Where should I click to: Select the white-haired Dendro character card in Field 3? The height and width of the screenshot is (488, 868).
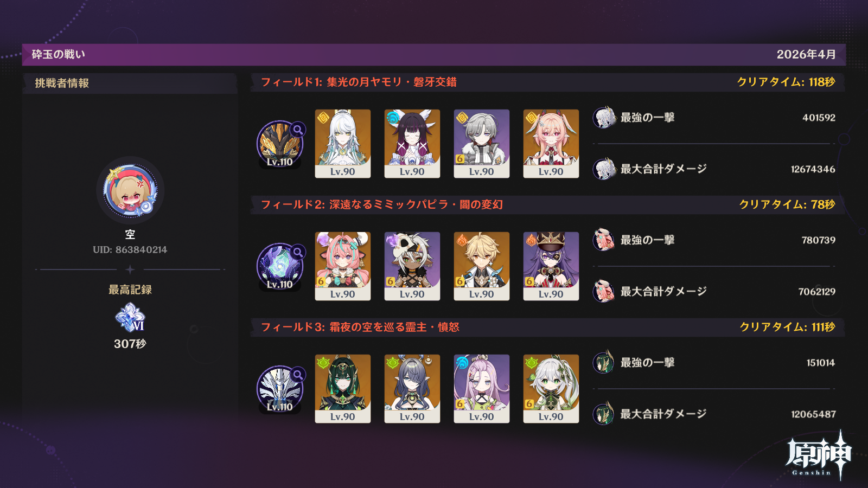tap(551, 389)
